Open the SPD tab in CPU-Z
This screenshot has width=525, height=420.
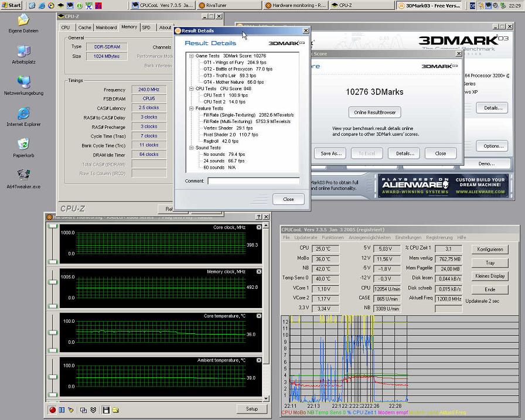146,28
